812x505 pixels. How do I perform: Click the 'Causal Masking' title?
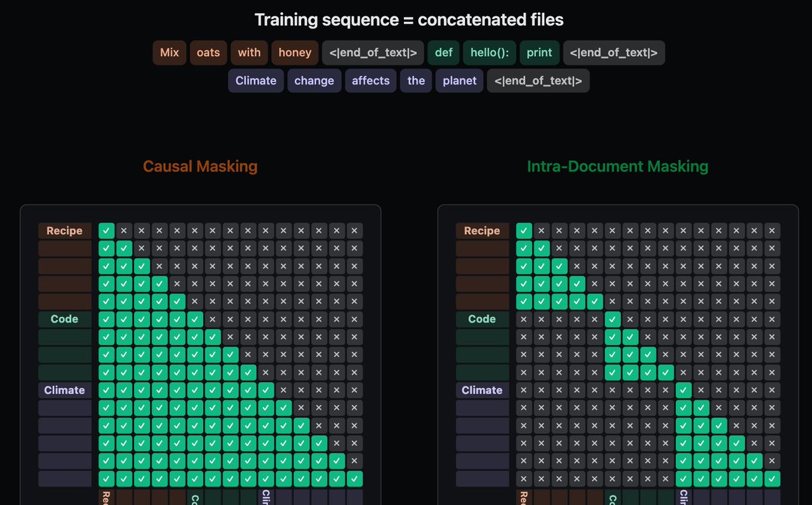(200, 166)
